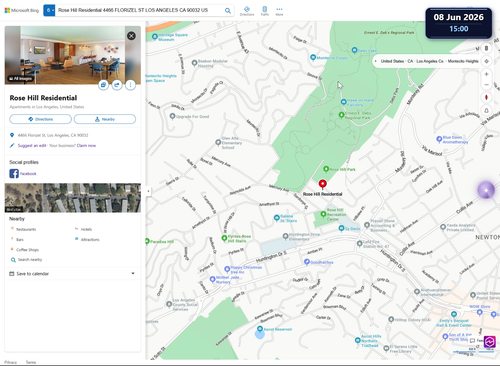Open the Privacy footer link

11,362
